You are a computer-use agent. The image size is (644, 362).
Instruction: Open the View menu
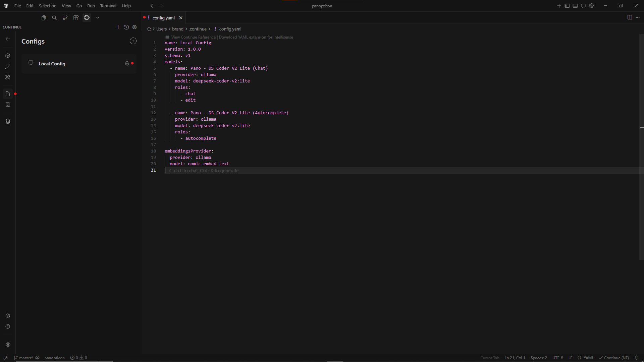[66, 6]
